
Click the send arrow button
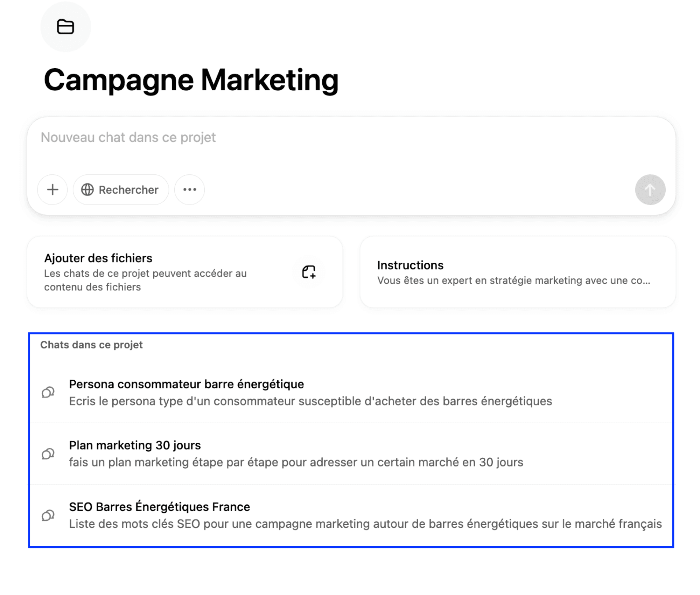click(650, 190)
